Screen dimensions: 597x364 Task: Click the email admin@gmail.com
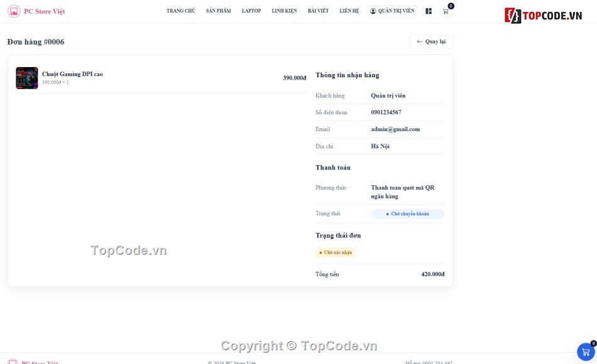pyautogui.click(x=395, y=129)
